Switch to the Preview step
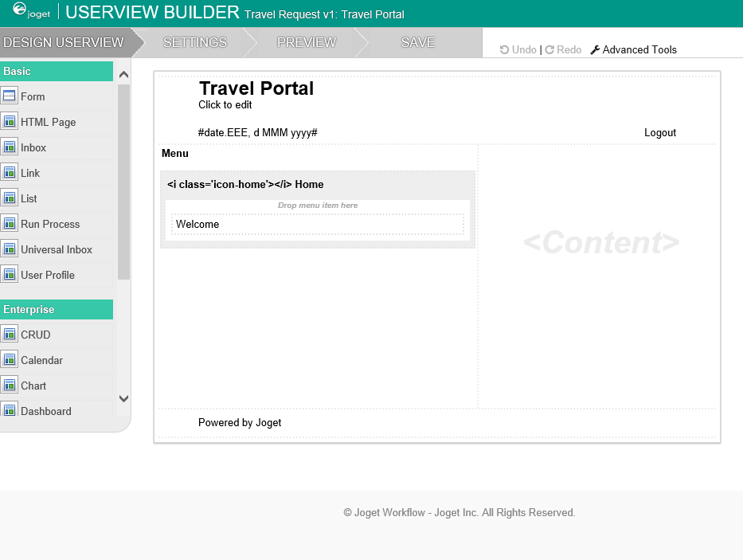Image resolution: width=743 pixels, height=560 pixels. click(x=307, y=42)
